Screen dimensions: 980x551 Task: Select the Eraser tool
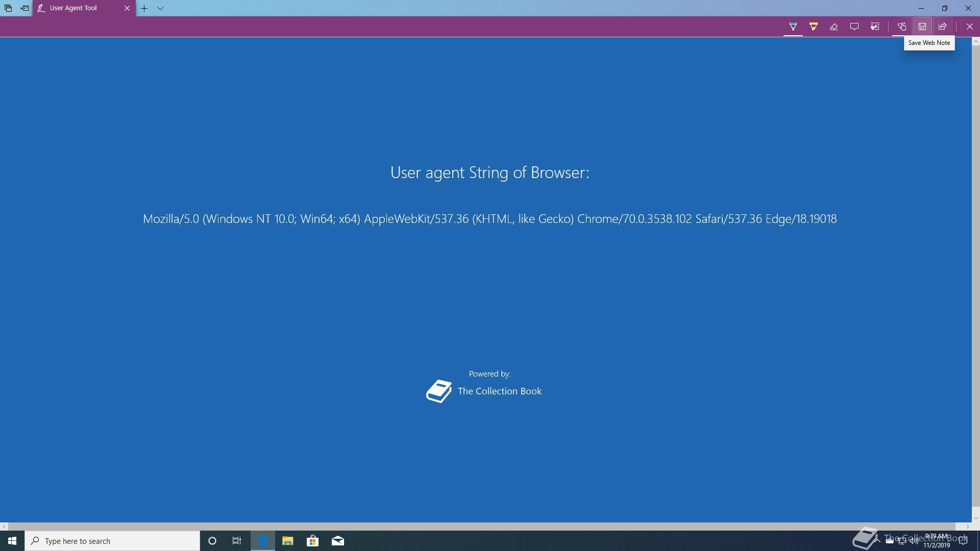tap(834, 27)
